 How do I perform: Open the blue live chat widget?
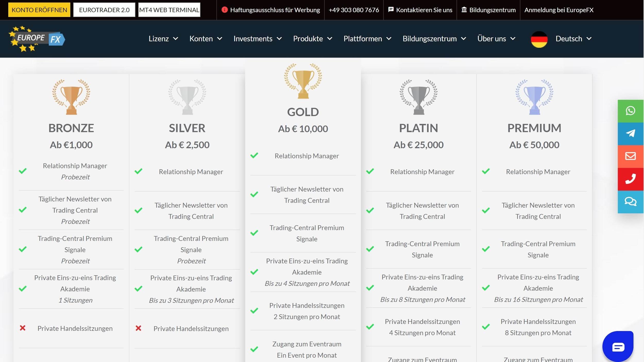[618, 347]
